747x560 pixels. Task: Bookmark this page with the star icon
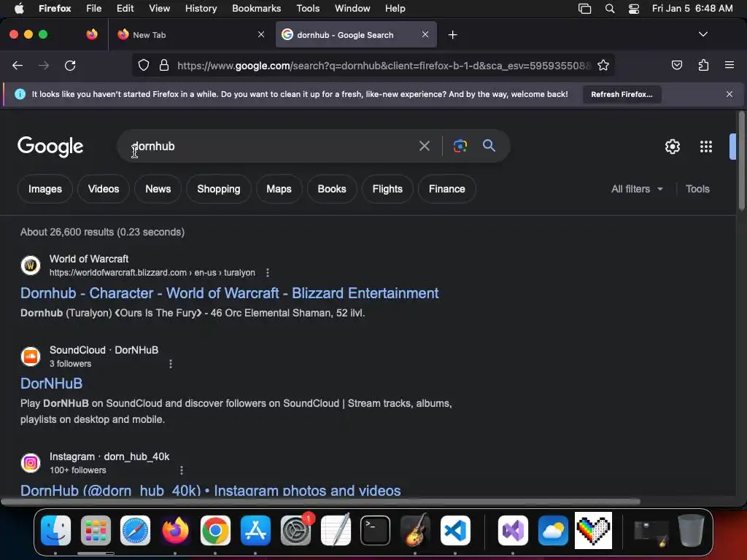pyautogui.click(x=603, y=65)
